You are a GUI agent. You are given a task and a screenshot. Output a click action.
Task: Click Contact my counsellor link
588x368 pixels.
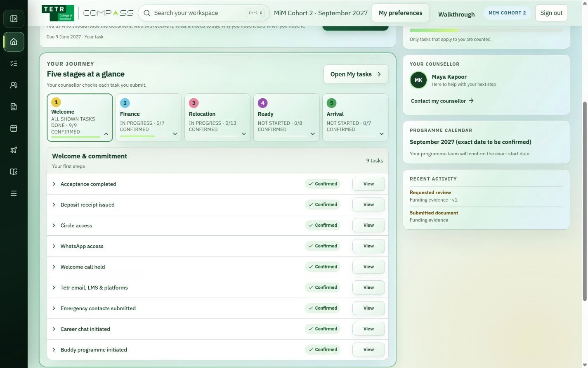click(442, 101)
